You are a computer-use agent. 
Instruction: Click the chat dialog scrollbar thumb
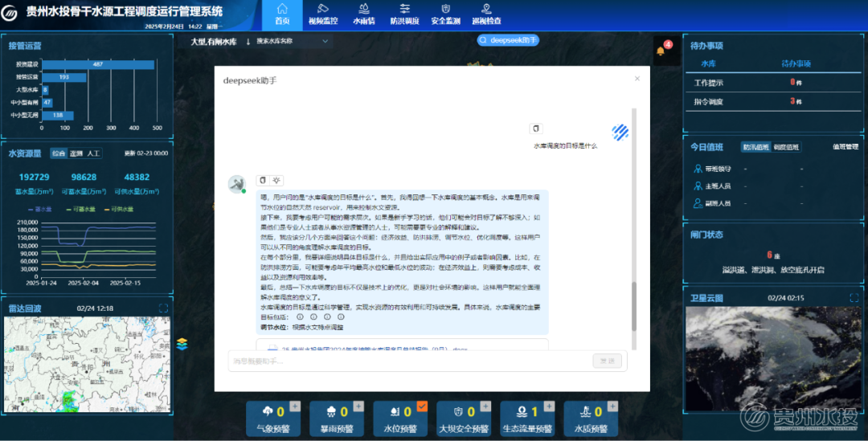[x=634, y=307]
